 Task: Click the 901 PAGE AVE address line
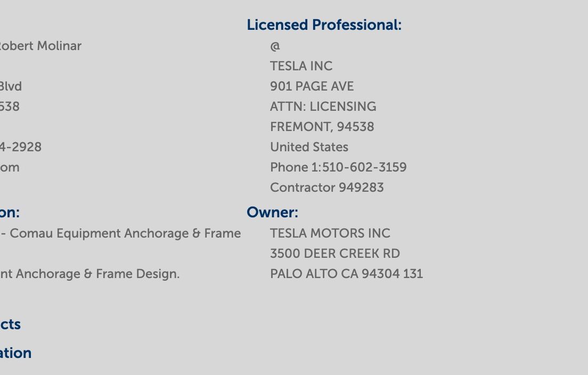point(312,86)
